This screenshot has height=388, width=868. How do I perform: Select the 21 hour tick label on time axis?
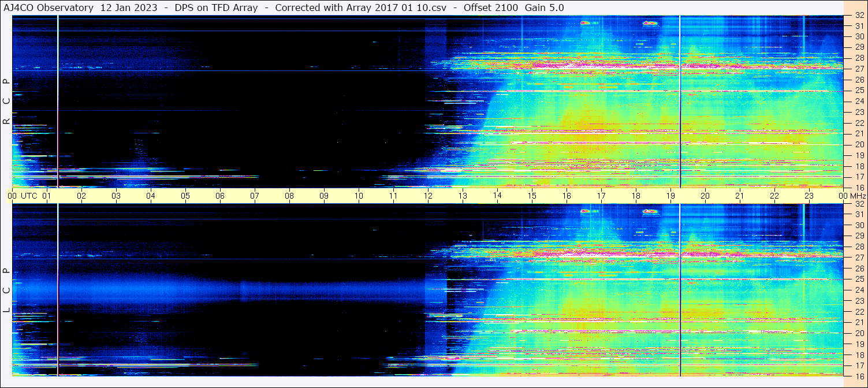[x=740, y=196]
